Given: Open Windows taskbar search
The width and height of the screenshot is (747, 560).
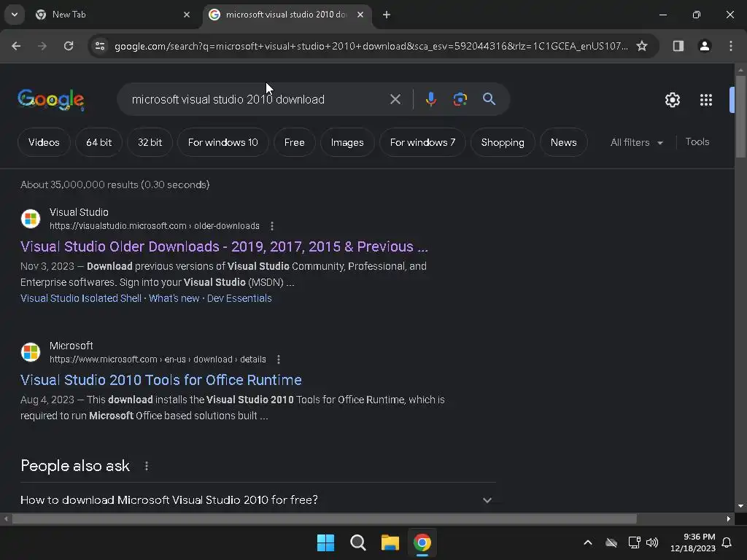Looking at the screenshot, I should (357, 542).
